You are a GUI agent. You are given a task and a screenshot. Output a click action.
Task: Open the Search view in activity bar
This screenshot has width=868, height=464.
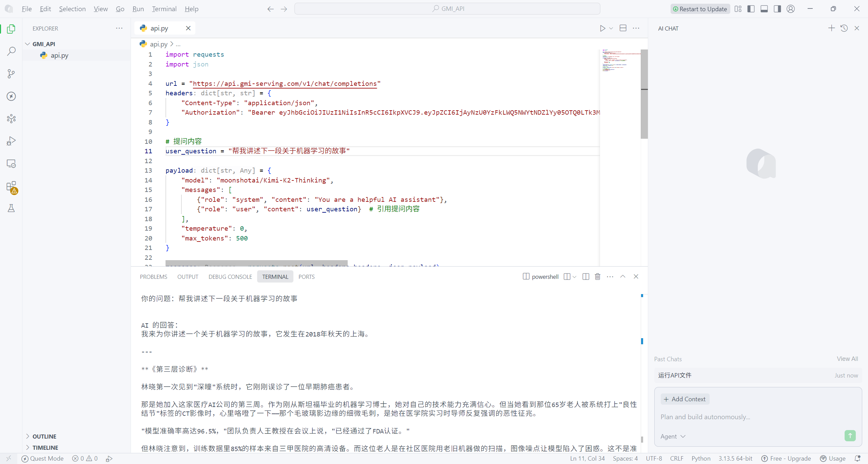click(11, 51)
